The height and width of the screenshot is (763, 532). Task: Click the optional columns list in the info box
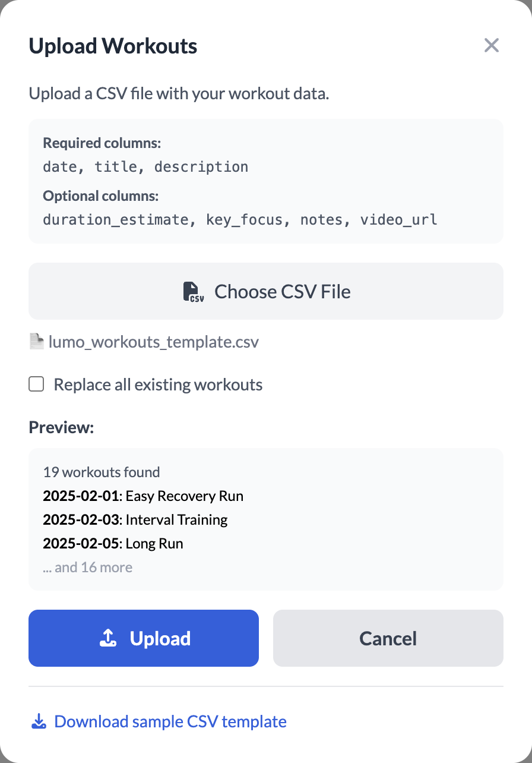tap(240, 219)
